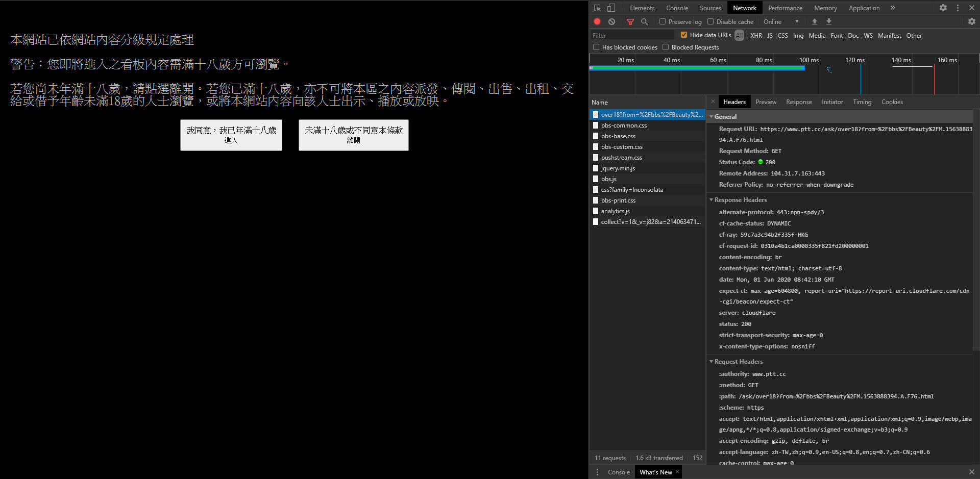
Task: Open the Online throttling dropdown
Action: [781, 21]
